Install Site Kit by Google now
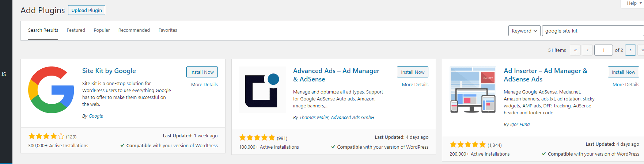The width and height of the screenshot is (644, 164). (x=202, y=72)
